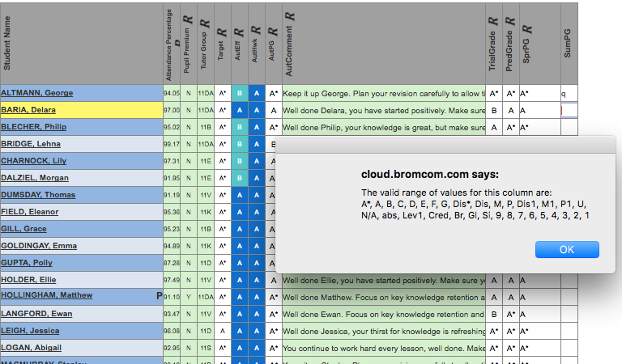Select comment 'Well done Matthew. Focus on key'
Image resolution: width=622 pixels, height=364 pixels.
pos(384,298)
